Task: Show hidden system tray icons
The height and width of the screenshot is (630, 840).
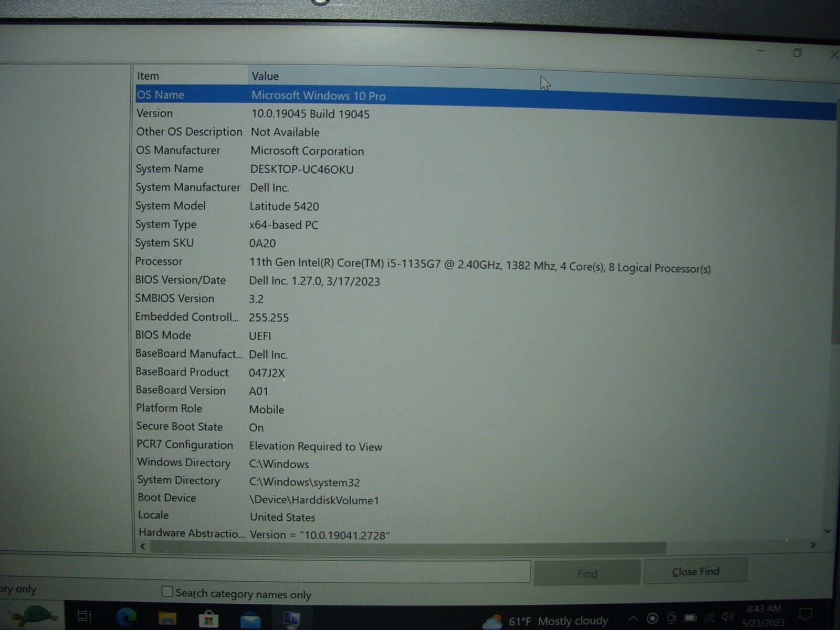Action: click(x=633, y=619)
